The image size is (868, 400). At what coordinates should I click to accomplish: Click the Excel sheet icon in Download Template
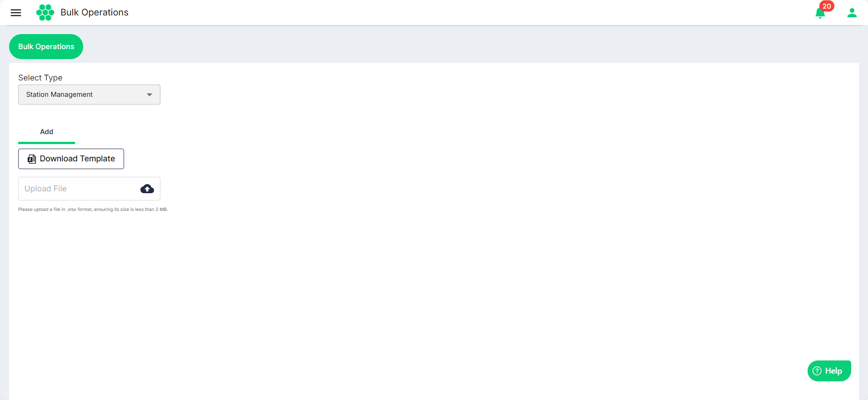tap(32, 159)
